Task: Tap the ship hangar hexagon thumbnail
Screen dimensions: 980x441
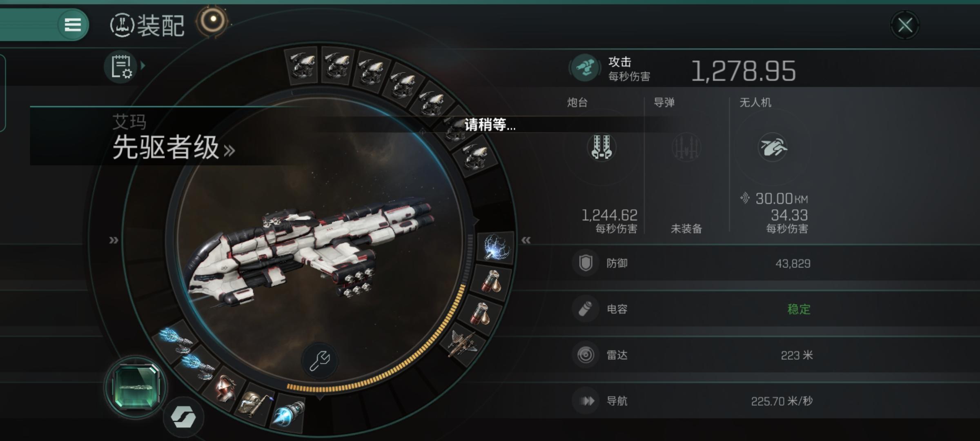Action: [x=136, y=387]
